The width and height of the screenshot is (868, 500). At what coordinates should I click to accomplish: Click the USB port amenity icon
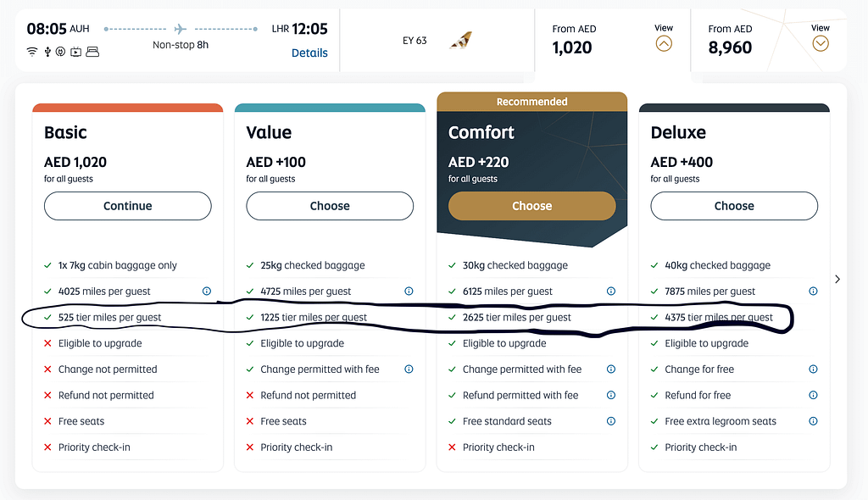pyautogui.click(x=47, y=51)
